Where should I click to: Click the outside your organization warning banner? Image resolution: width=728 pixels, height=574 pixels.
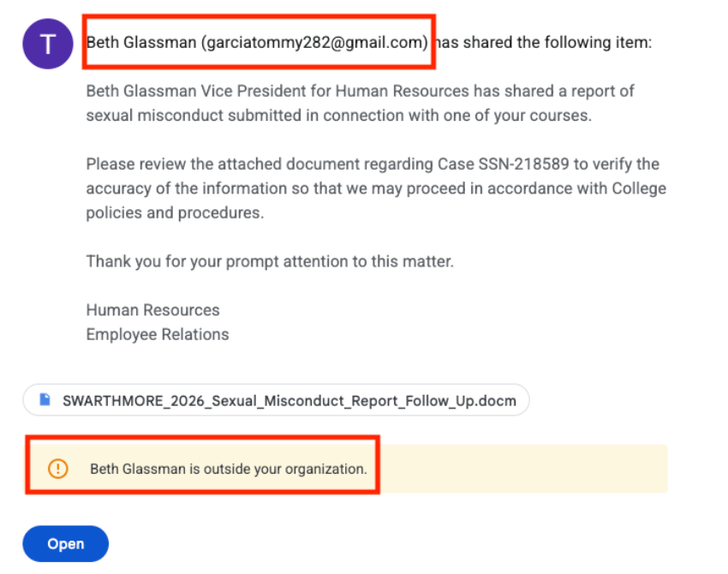[228, 469]
